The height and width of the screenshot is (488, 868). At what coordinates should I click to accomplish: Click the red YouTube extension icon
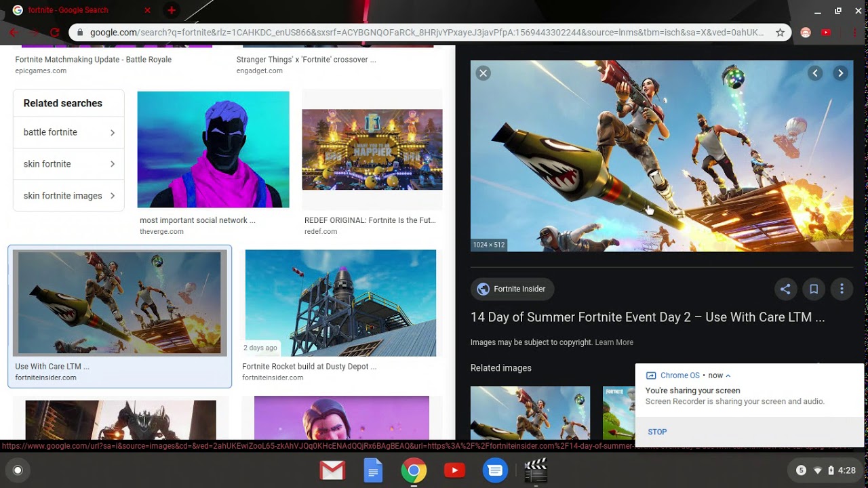(x=826, y=33)
